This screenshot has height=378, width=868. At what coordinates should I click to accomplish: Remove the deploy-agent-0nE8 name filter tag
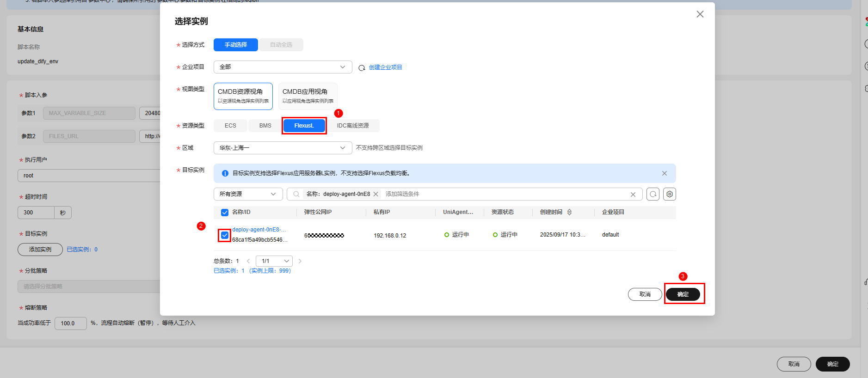tap(376, 194)
